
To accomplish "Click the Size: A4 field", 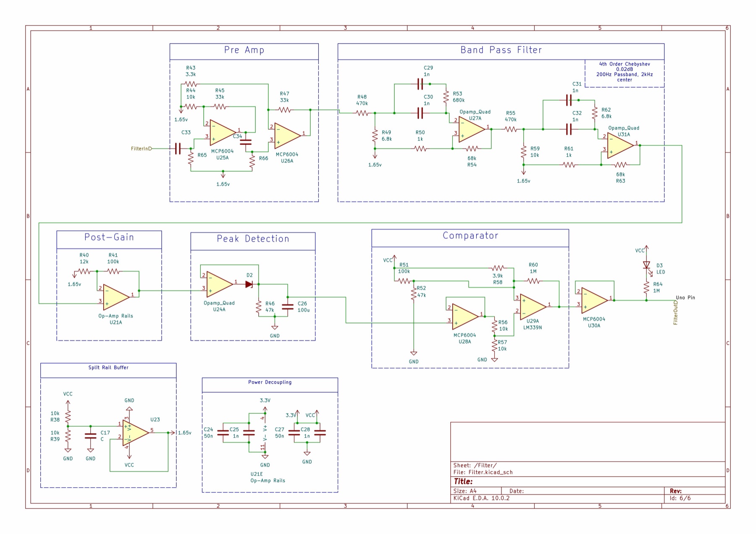I will click(465, 491).
